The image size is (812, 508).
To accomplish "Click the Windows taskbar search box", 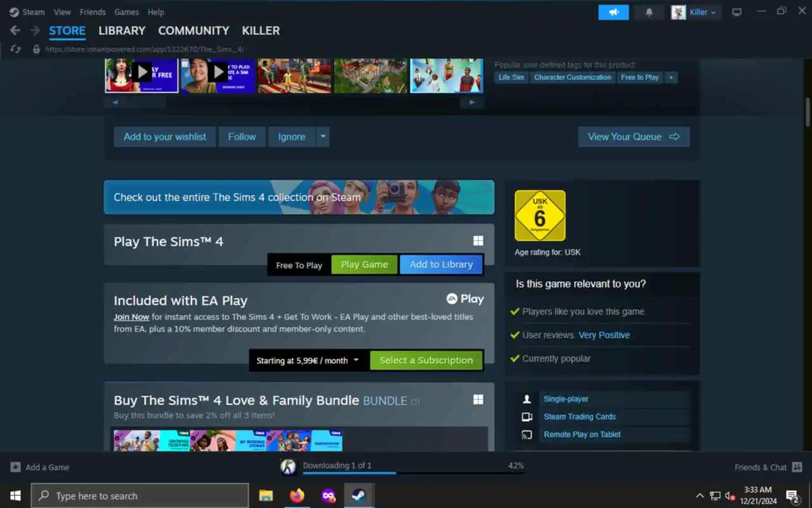I will pos(140,496).
